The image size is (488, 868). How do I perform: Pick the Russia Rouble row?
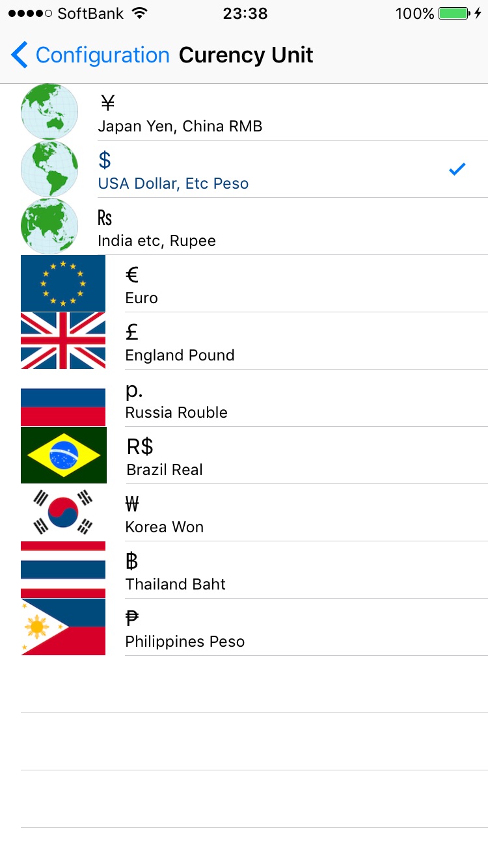coord(176,413)
